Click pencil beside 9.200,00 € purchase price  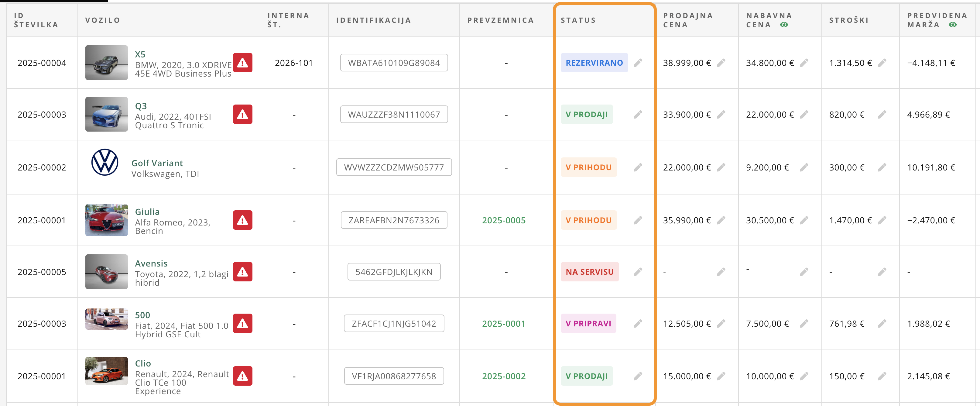pyautogui.click(x=804, y=167)
